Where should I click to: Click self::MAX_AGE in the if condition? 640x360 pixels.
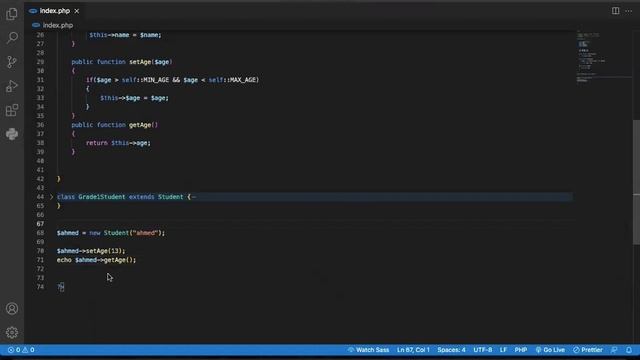pos(232,80)
